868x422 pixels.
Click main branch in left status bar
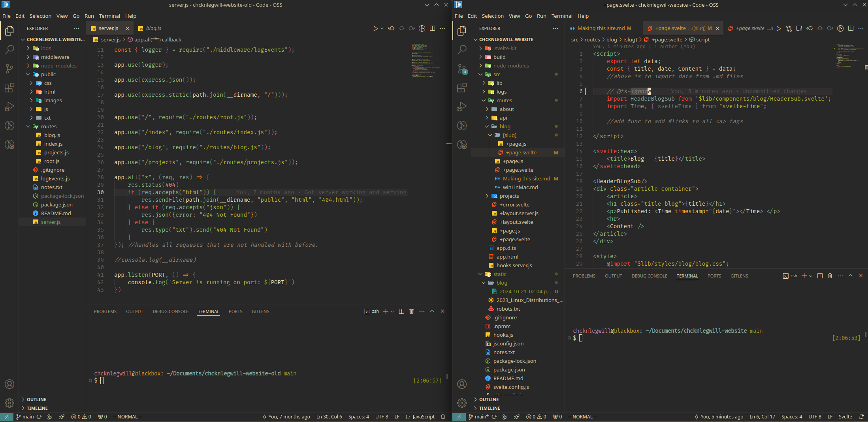(25, 417)
